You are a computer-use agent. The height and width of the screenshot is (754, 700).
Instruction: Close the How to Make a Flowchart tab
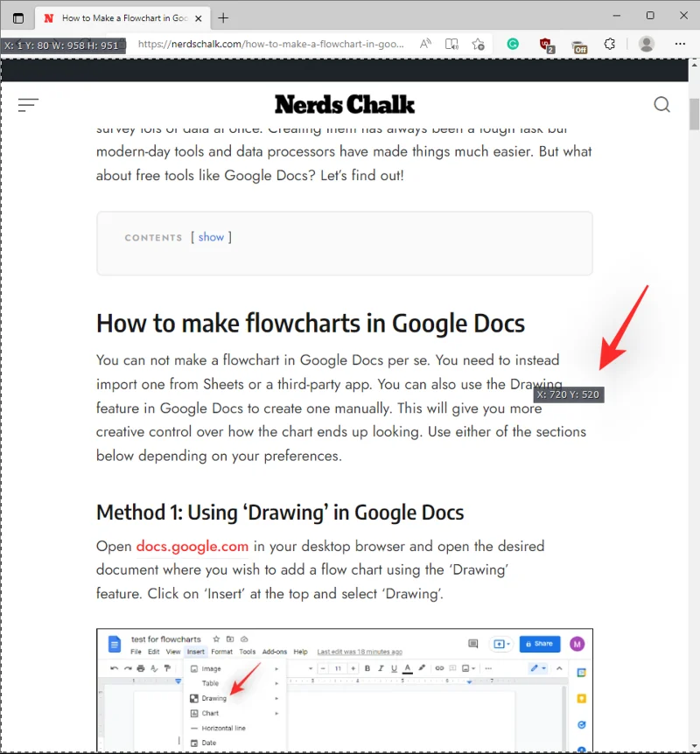(199, 17)
